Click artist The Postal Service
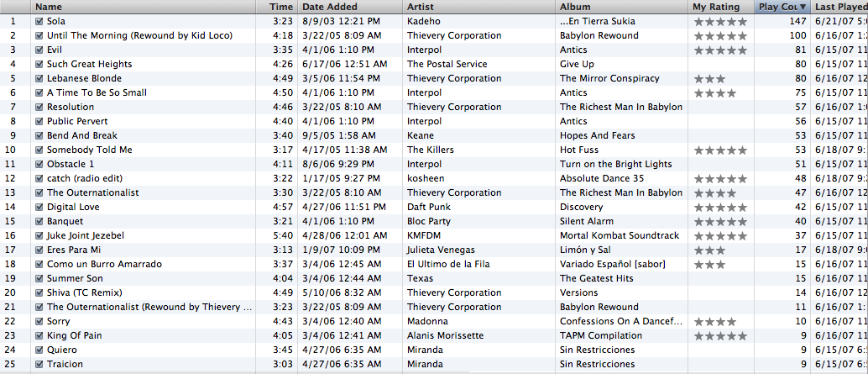 click(x=447, y=64)
